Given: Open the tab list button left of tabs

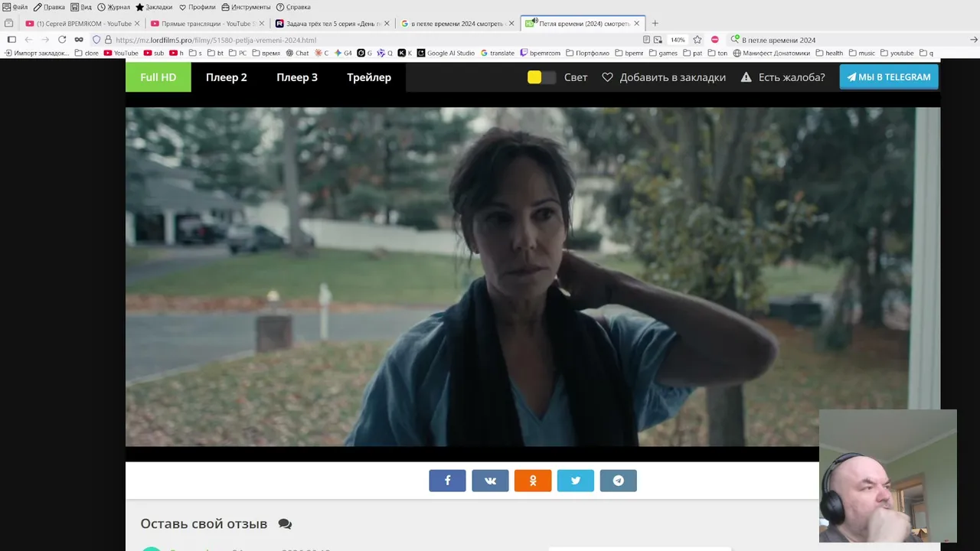Looking at the screenshot, I should click(x=9, y=24).
